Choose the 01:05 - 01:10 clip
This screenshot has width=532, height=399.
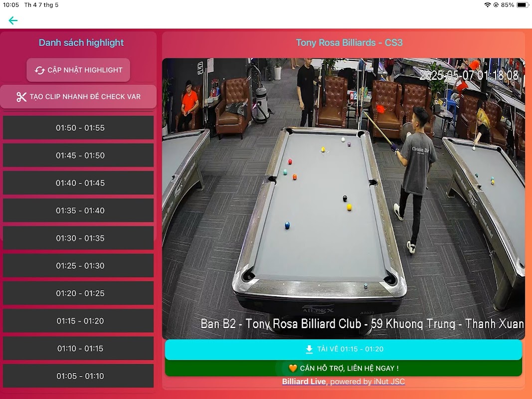coord(78,376)
